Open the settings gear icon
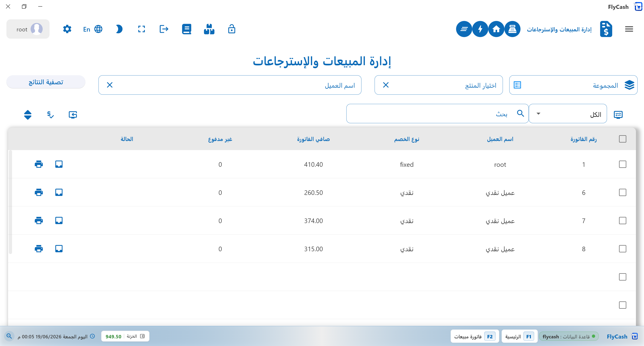 pos(67,29)
